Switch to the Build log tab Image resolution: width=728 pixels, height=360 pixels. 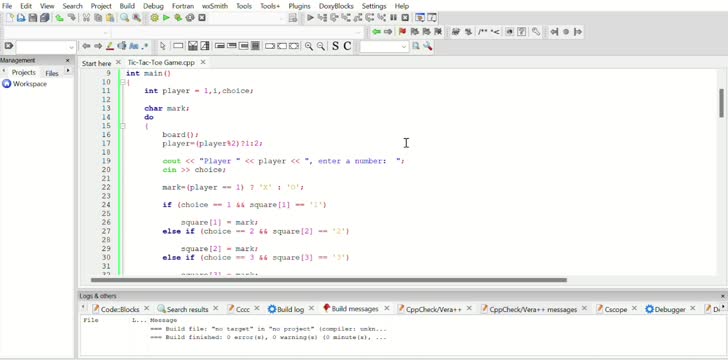(x=286, y=309)
